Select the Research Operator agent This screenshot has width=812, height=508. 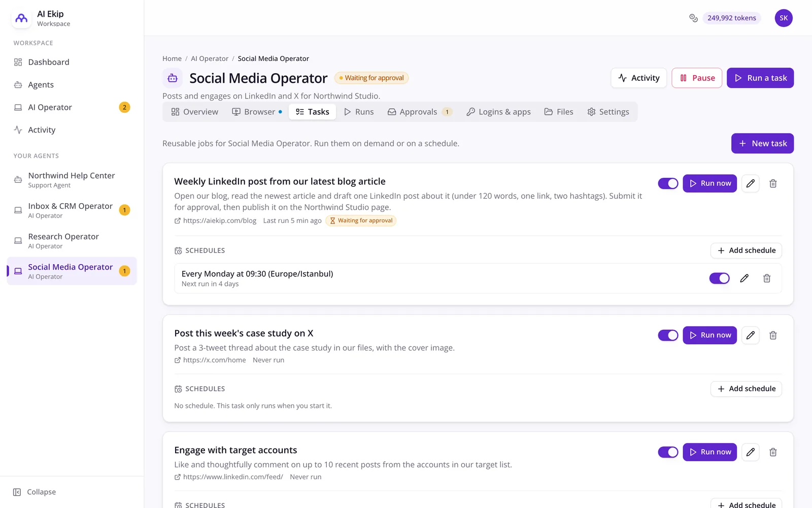[x=72, y=241]
